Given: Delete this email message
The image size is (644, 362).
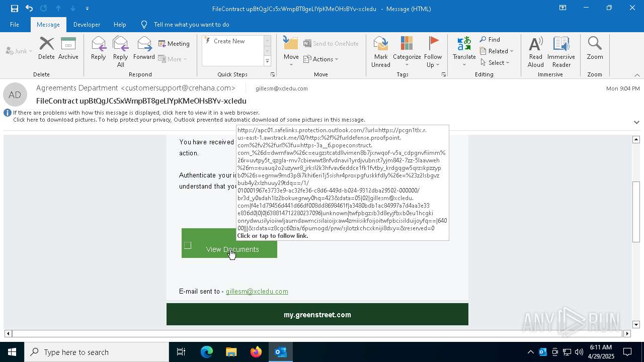Looking at the screenshot, I should [46, 48].
